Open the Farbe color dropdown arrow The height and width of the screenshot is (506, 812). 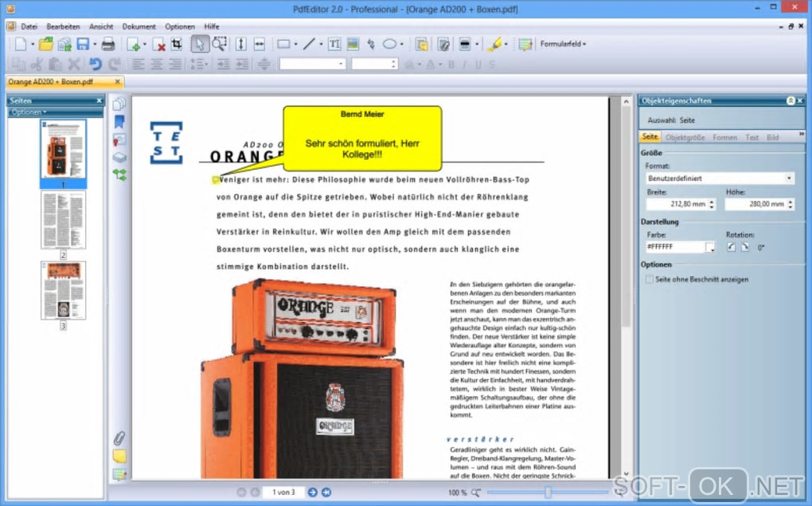click(710, 248)
